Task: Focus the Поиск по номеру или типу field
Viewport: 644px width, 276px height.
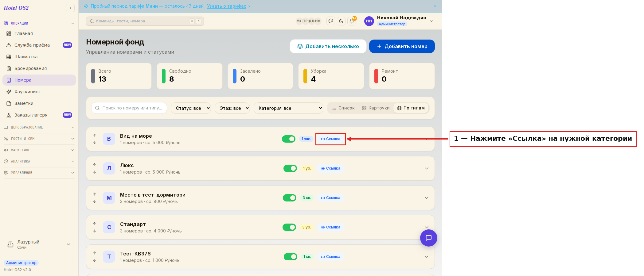Action: tap(129, 108)
